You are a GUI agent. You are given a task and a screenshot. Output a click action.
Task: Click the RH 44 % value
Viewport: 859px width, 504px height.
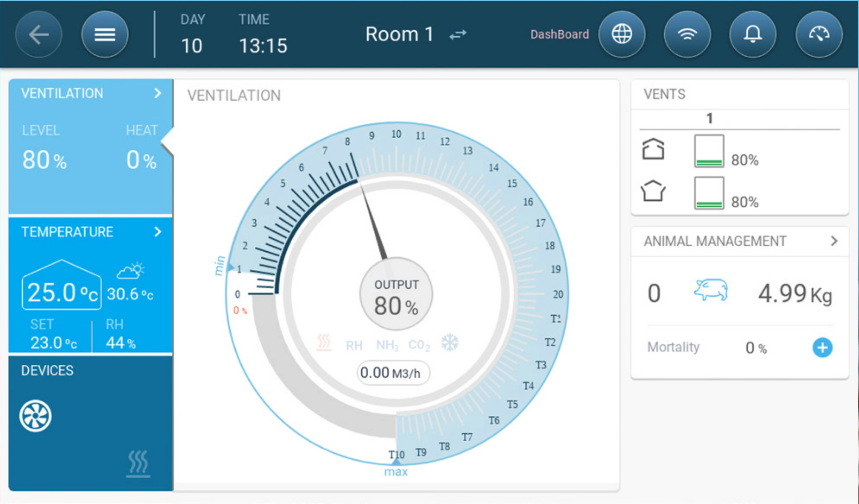click(x=121, y=343)
